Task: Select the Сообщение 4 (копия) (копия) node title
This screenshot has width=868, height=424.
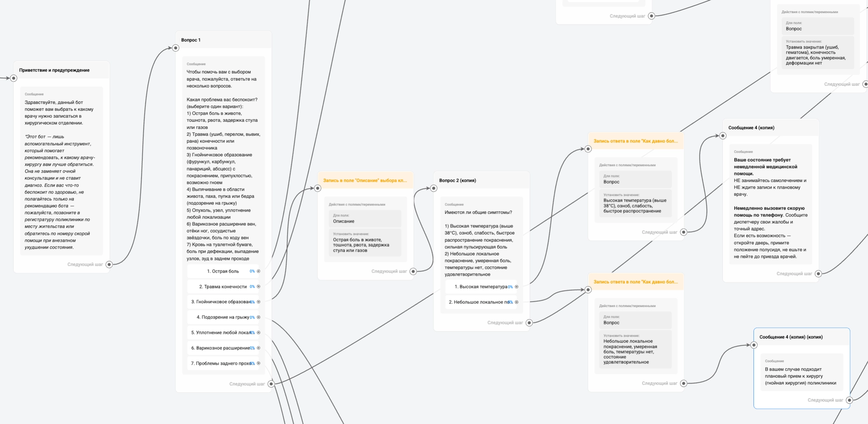Action: pos(791,337)
